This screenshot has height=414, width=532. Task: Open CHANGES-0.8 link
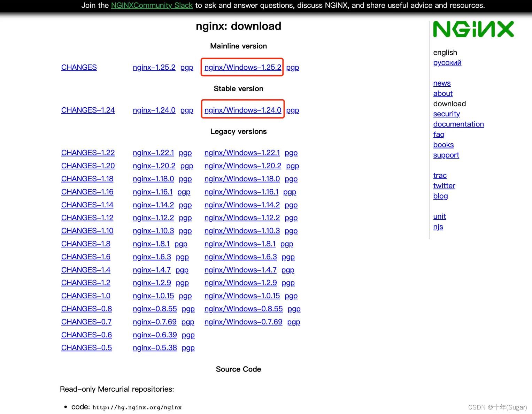point(86,309)
